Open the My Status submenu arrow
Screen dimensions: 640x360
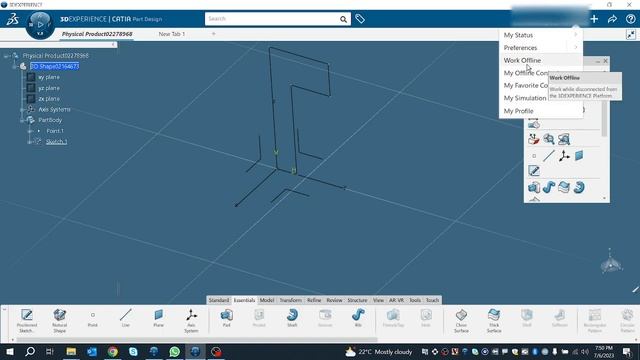point(576,35)
